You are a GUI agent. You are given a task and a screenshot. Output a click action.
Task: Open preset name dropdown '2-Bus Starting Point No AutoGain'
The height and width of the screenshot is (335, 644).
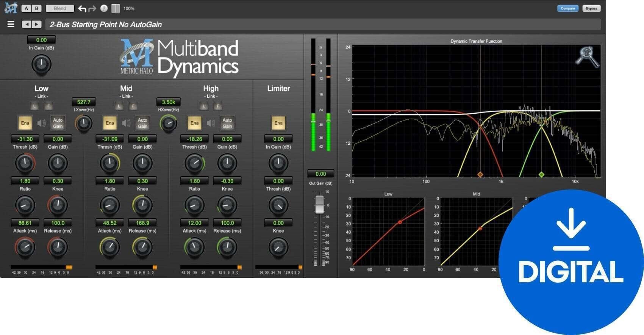[x=323, y=25]
